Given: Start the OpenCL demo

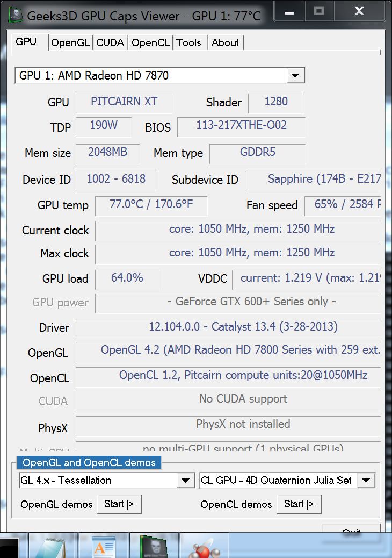Looking at the screenshot, I should coord(299,504).
